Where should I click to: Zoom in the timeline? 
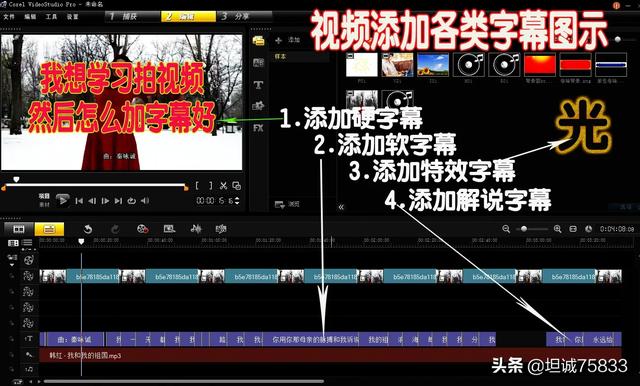tap(558, 229)
